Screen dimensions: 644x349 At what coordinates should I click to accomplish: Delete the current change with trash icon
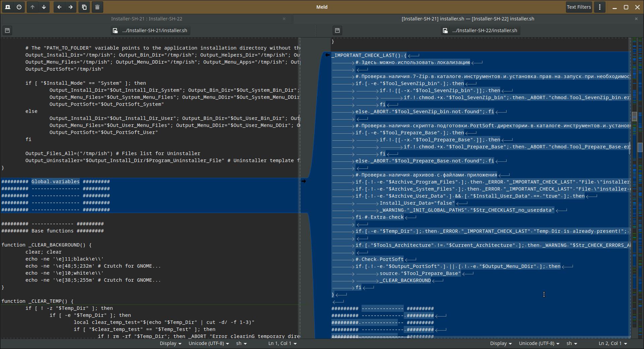pyautogui.click(x=97, y=7)
